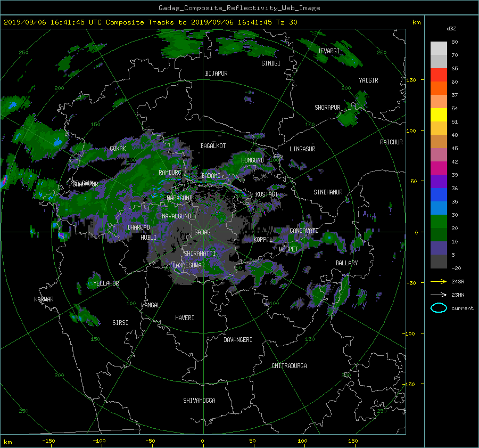Select the red 60-65 dBZ legend swatch
This screenshot has height=448, width=479.
coord(439,75)
